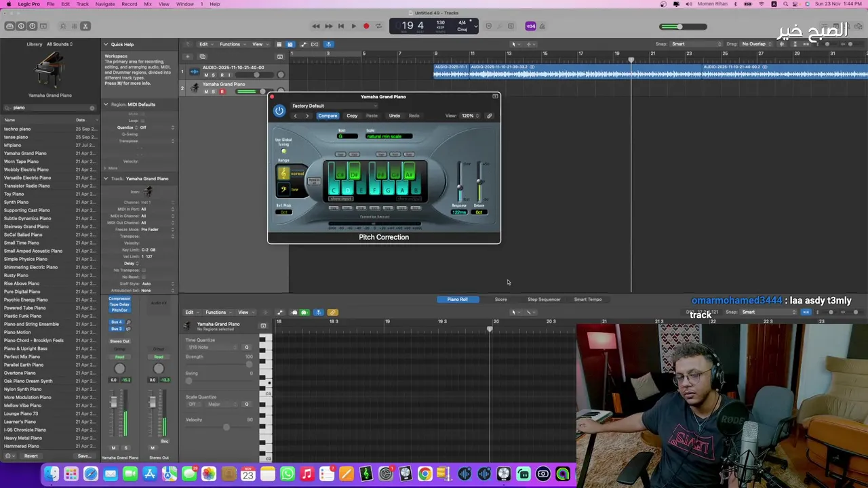This screenshot has height=488, width=868.
Task: Open the Inspector with the 'i' button
Action: tap(21, 26)
